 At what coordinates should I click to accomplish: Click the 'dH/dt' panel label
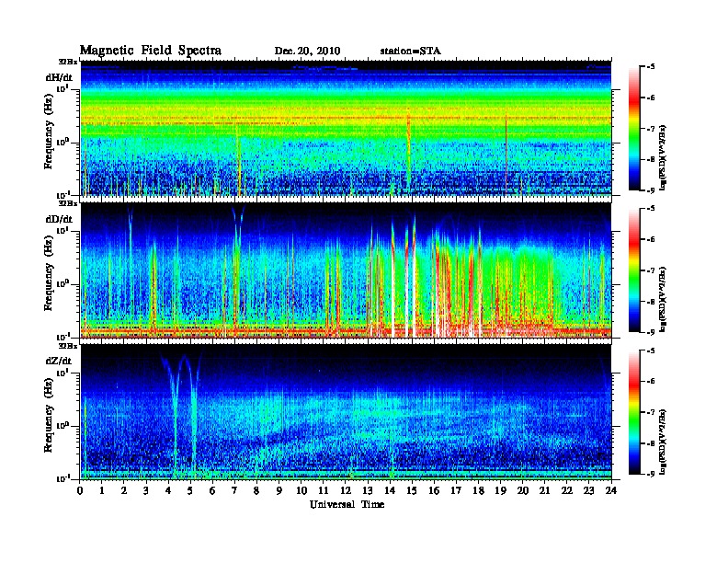coord(59,77)
